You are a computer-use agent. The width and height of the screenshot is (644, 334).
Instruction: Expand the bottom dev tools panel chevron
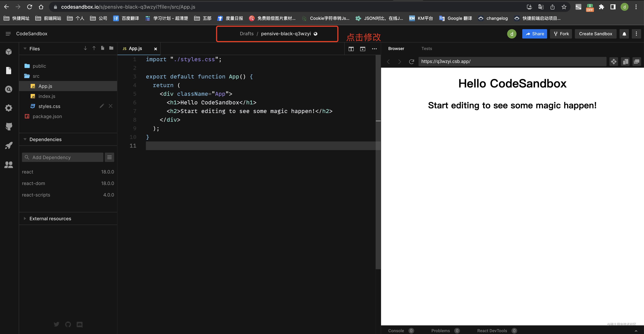click(636, 331)
